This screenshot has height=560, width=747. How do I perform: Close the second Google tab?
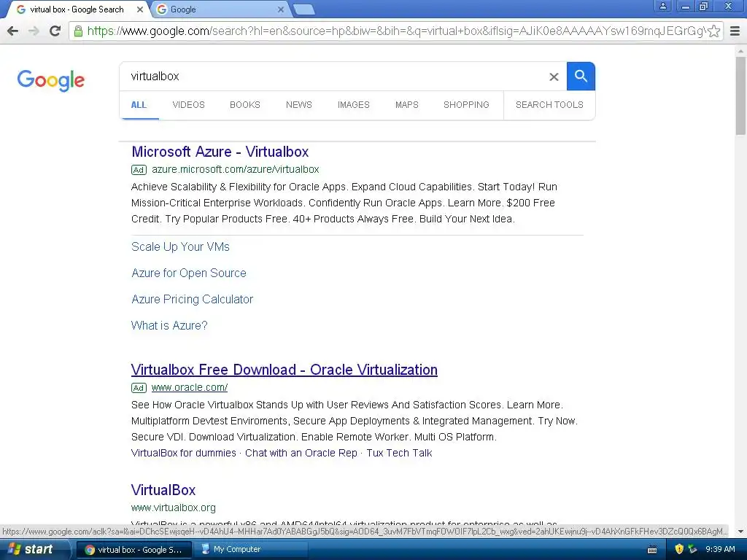pos(281,9)
